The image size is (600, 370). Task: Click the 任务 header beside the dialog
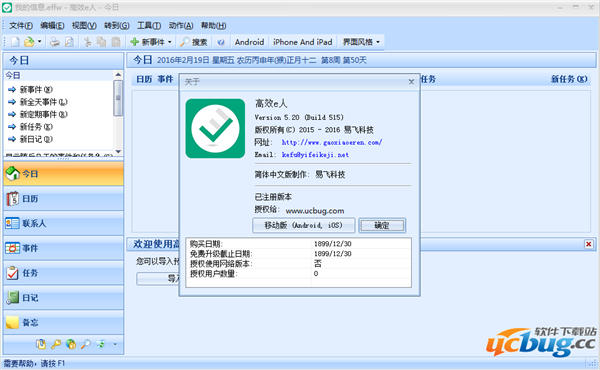[x=428, y=79]
